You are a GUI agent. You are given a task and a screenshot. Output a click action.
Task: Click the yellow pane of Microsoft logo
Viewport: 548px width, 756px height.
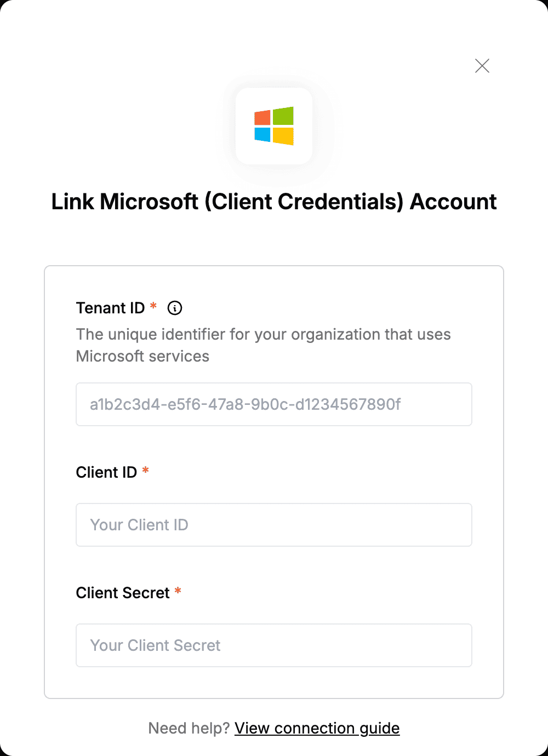point(283,136)
